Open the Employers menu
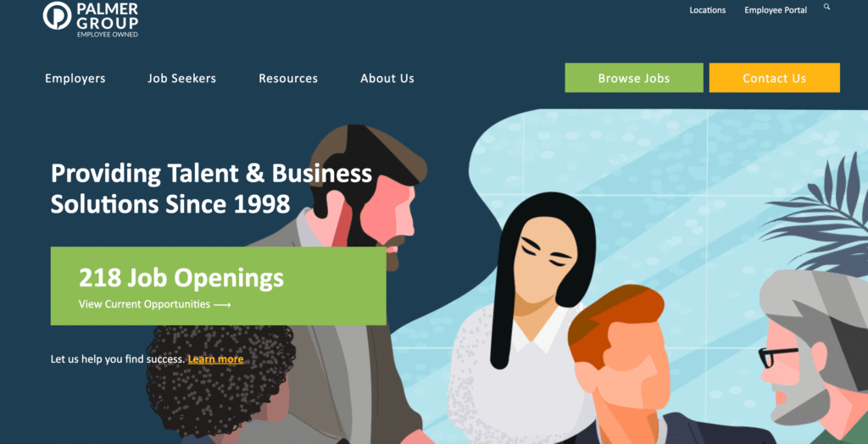 (x=75, y=79)
